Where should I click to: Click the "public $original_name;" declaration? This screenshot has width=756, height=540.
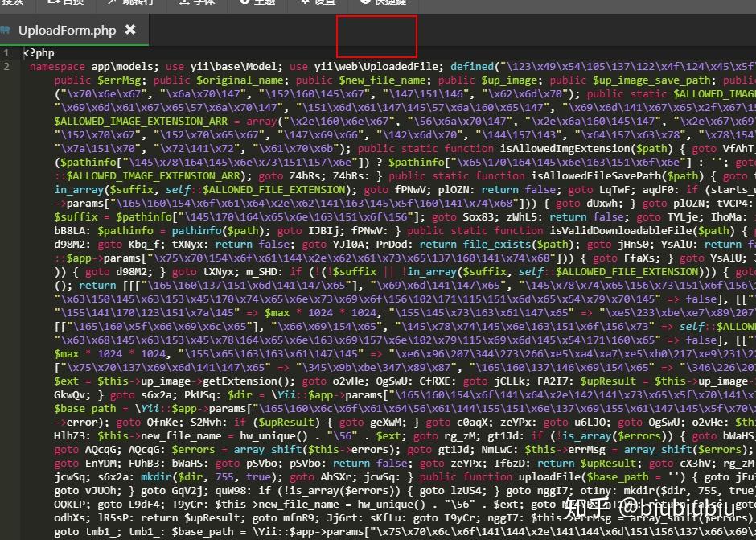point(221,80)
